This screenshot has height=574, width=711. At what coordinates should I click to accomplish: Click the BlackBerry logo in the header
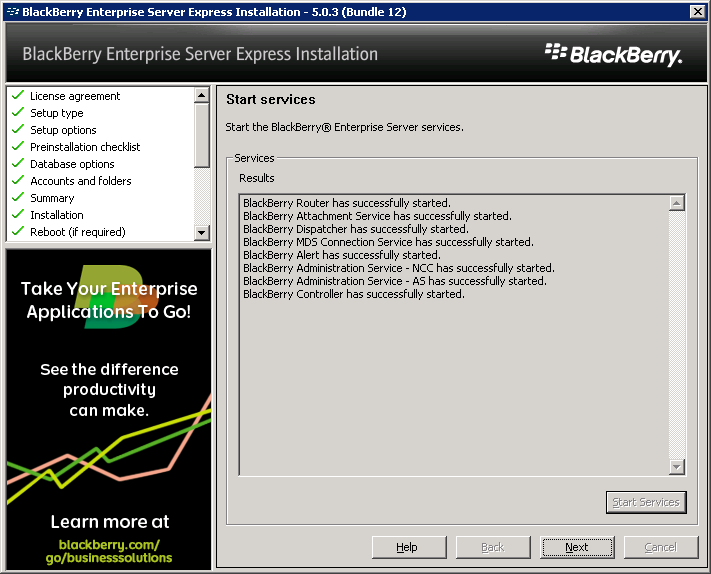pyautogui.click(x=613, y=54)
